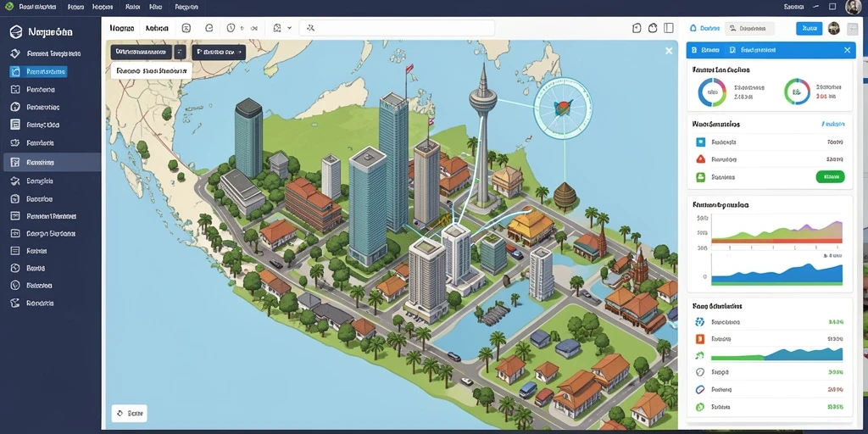Click the blue square item icon in list
Image resolution: width=868 pixels, height=434 pixels.
(700, 142)
